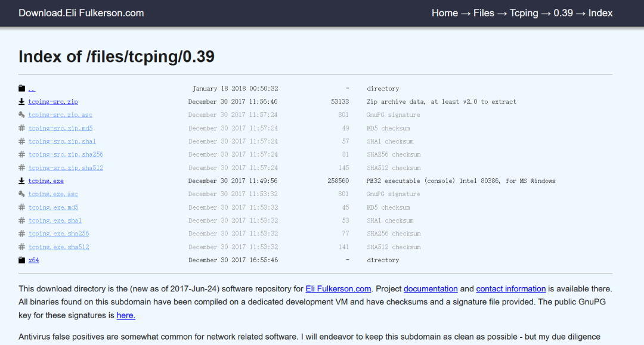
Task: Click the date 'December 30 2017 16:55:46'
Action: tap(233, 260)
